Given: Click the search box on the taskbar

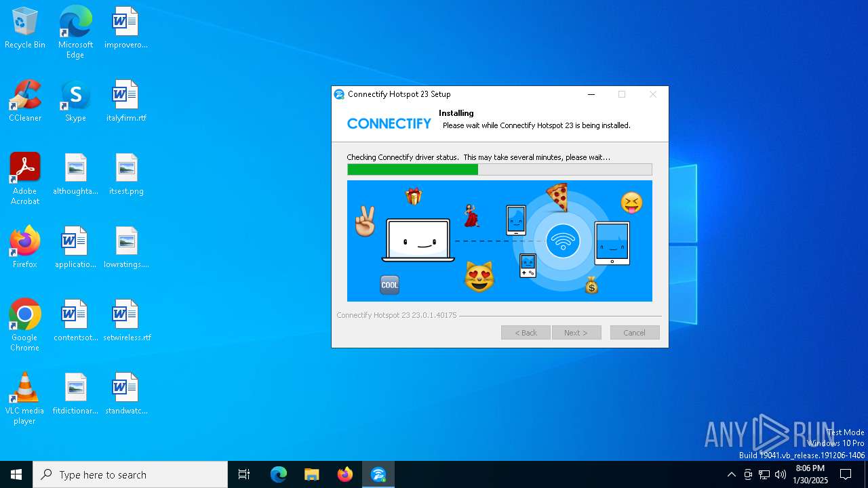Looking at the screenshot, I should (130, 474).
